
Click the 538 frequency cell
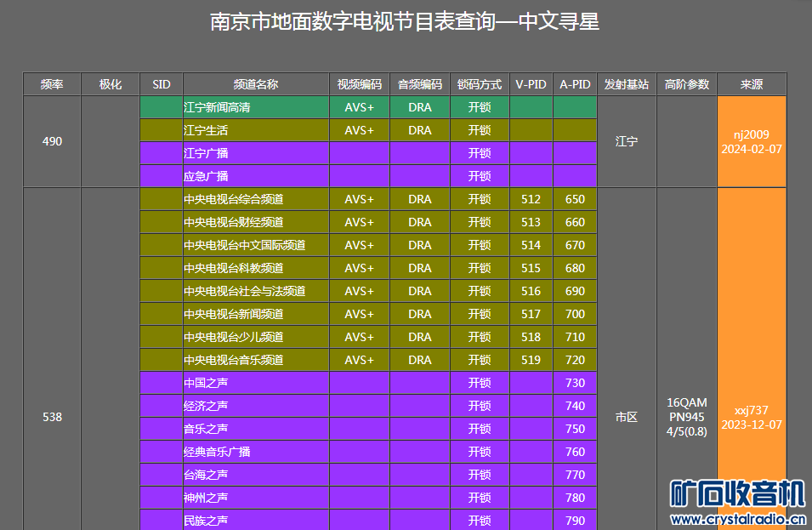pos(52,417)
